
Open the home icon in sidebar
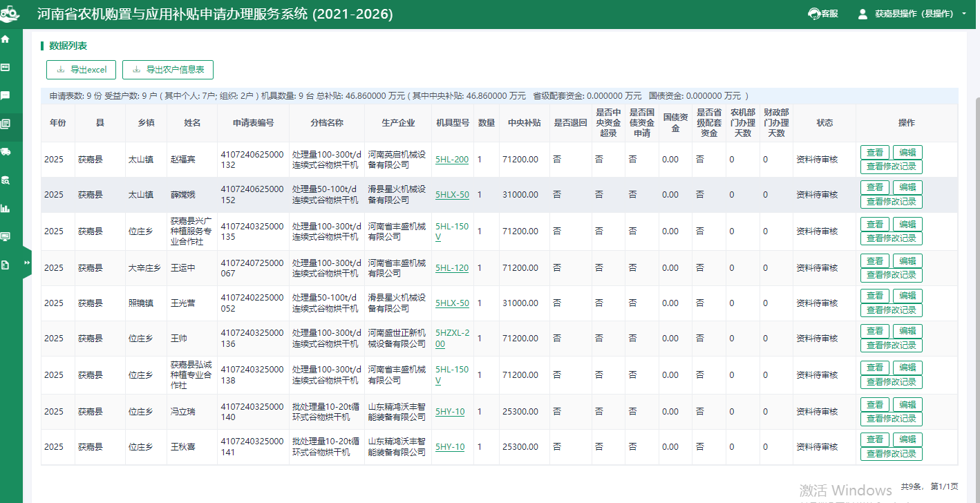(6, 39)
